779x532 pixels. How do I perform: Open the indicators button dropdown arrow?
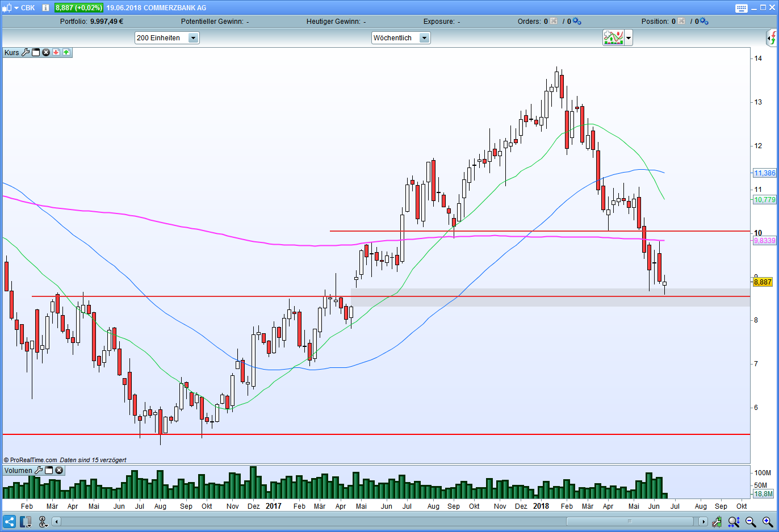pyautogui.click(x=628, y=38)
